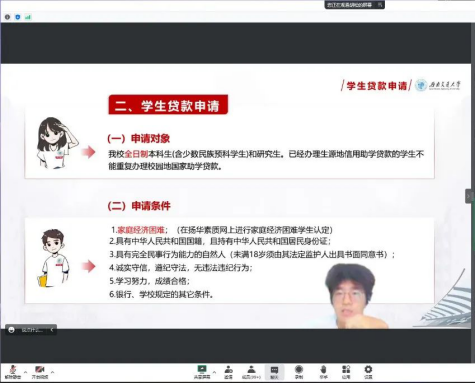The image size is (475, 383).
Task: Open the members list icon
Action: pyautogui.click(x=251, y=372)
